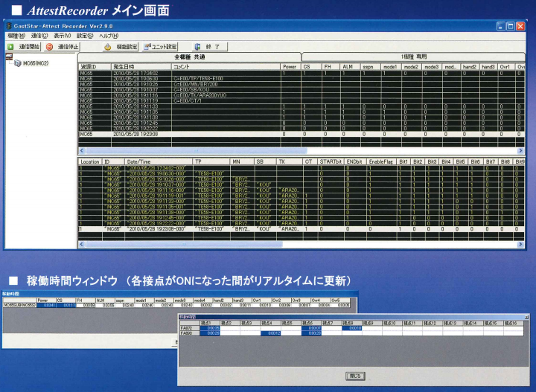Select lower row with "2010/05/28 17:34:02-000"
This screenshot has width=536, height=392.
coord(301,168)
